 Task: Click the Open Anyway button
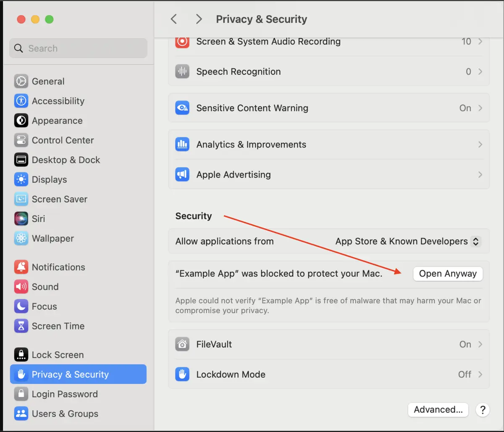(x=448, y=274)
